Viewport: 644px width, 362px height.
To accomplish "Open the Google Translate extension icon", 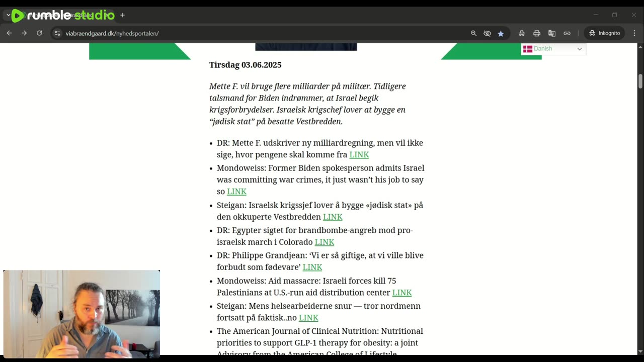I will click(552, 33).
